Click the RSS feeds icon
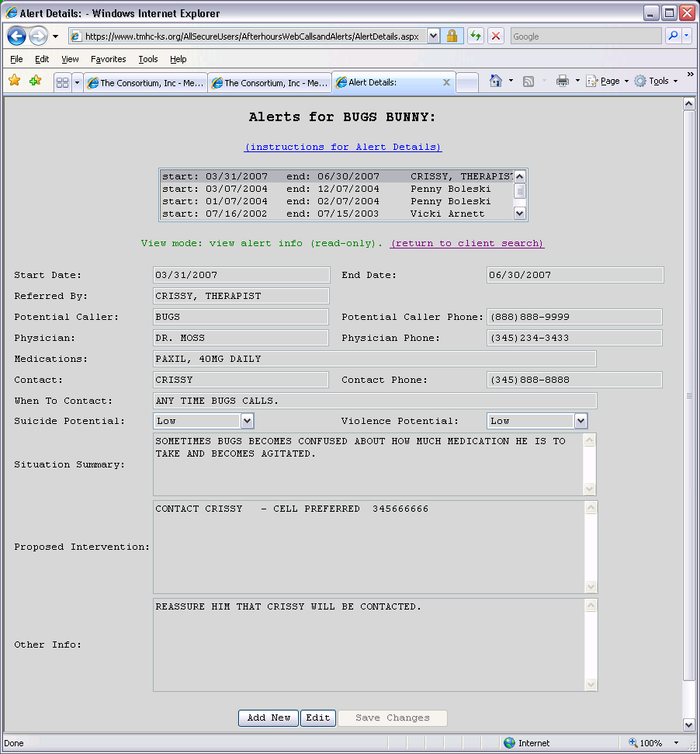Image resolution: width=700 pixels, height=754 pixels. click(x=528, y=82)
